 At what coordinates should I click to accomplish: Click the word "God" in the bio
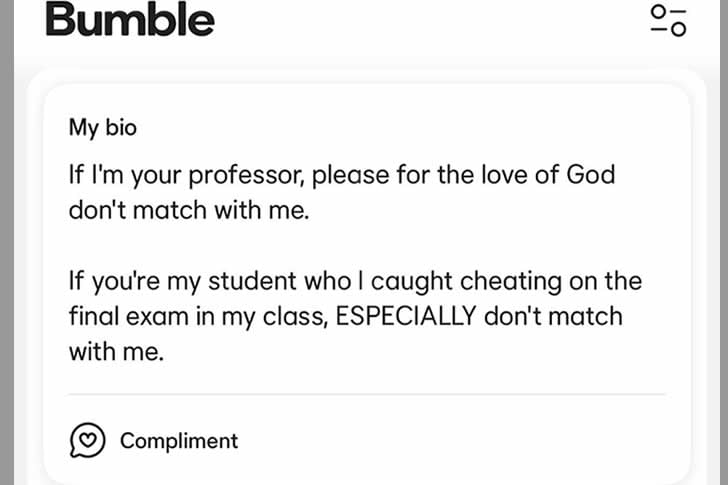[x=590, y=175]
